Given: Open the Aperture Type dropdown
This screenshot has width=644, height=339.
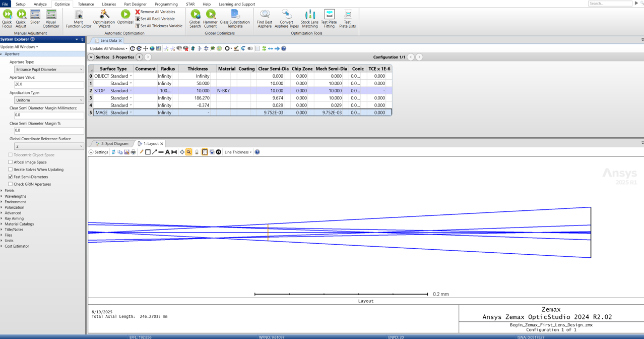Looking at the screenshot, I should point(49,70).
